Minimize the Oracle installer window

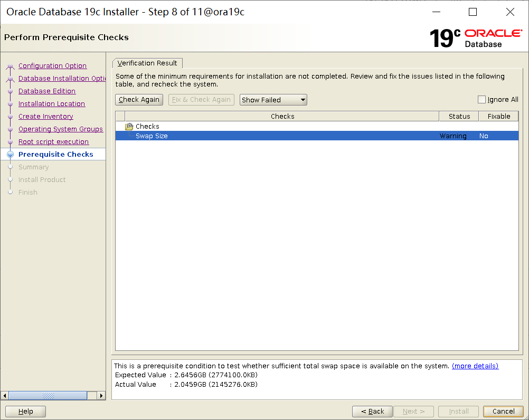pyautogui.click(x=436, y=12)
